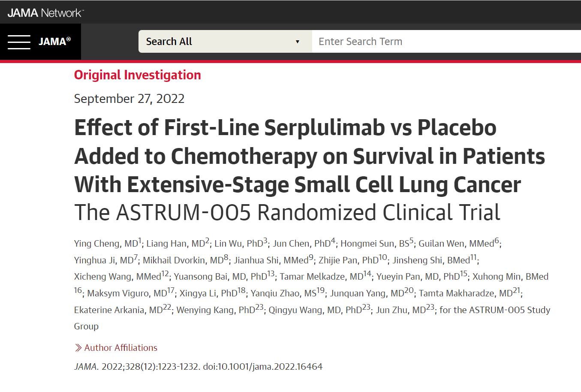Open the Original Investigation category link

137,75
